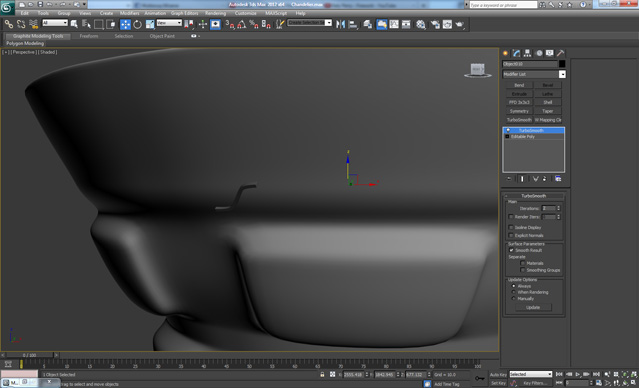Apply the Shell modifier button
Screen dimensions: 639x388
pyautogui.click(x=548, y=102)
